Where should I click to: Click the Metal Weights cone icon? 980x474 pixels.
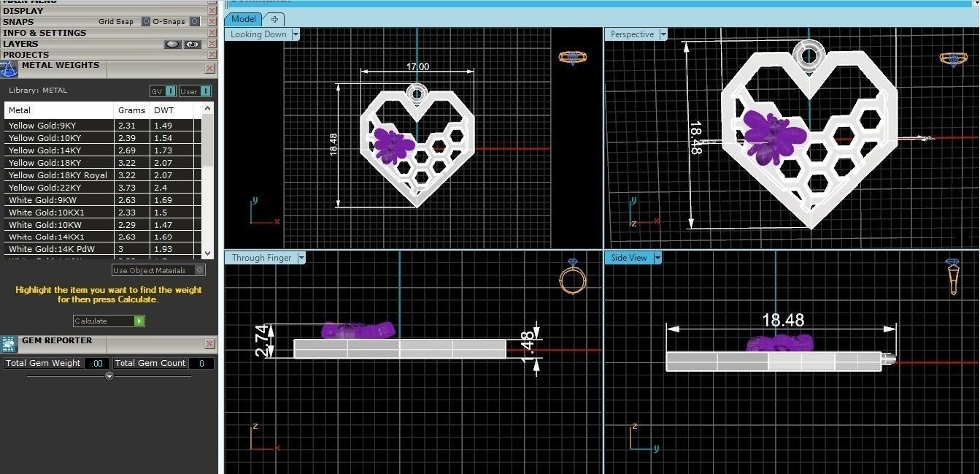click(x=9, y=69)
